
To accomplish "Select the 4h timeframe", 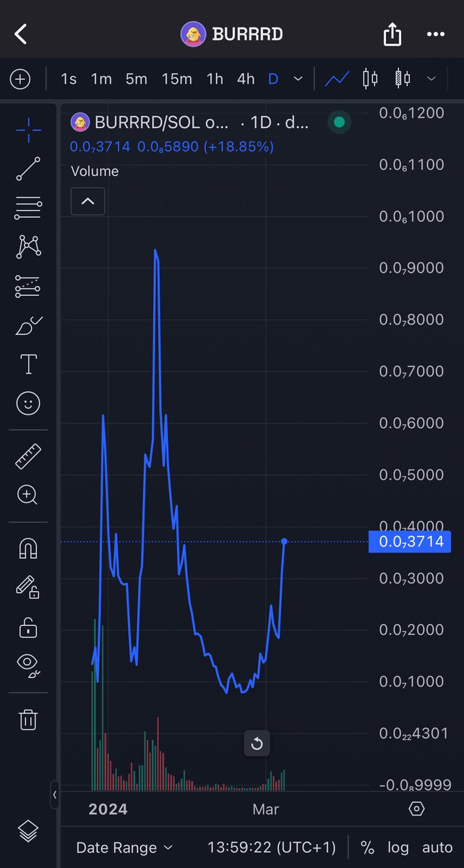I will pyautogui.click(x=246, y=79).
